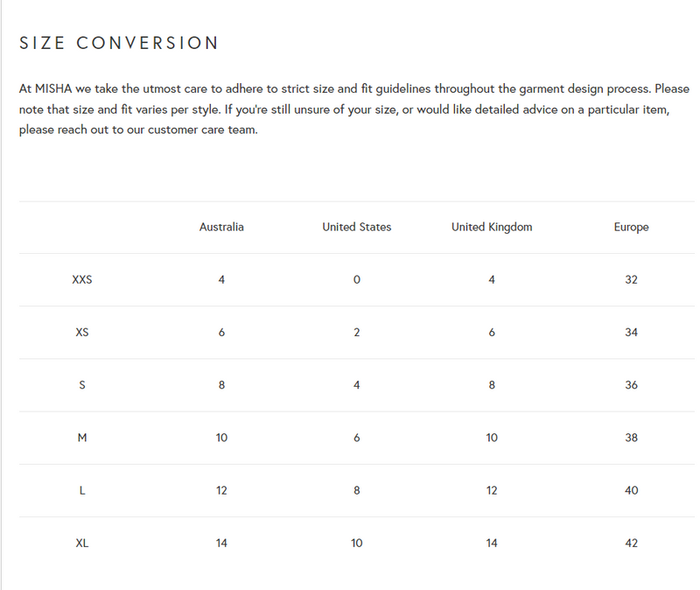700x590 pixels.
Task: Select the M row label
Action: pyautogui.click(x=82, y=438)
